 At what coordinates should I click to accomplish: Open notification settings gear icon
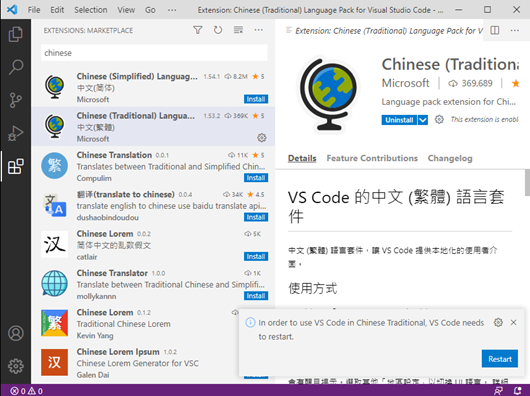tap(498, 322)
